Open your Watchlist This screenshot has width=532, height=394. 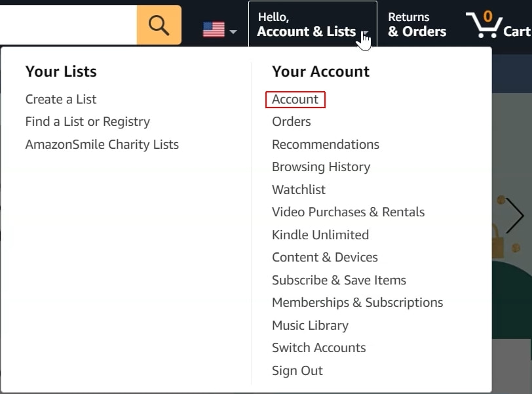(299, 189)
